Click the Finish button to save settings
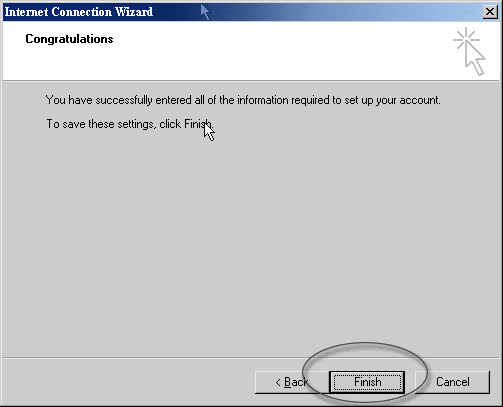 [x=367, y=382]
